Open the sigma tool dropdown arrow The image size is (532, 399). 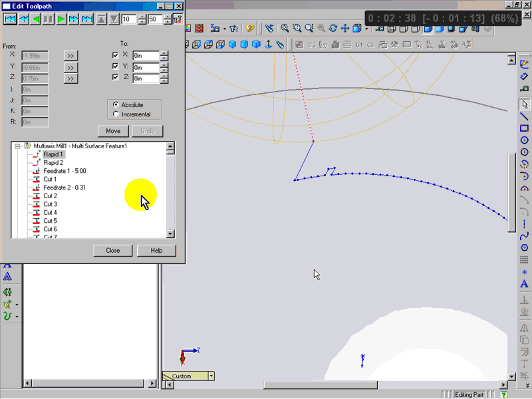click(x=225, y=29)
